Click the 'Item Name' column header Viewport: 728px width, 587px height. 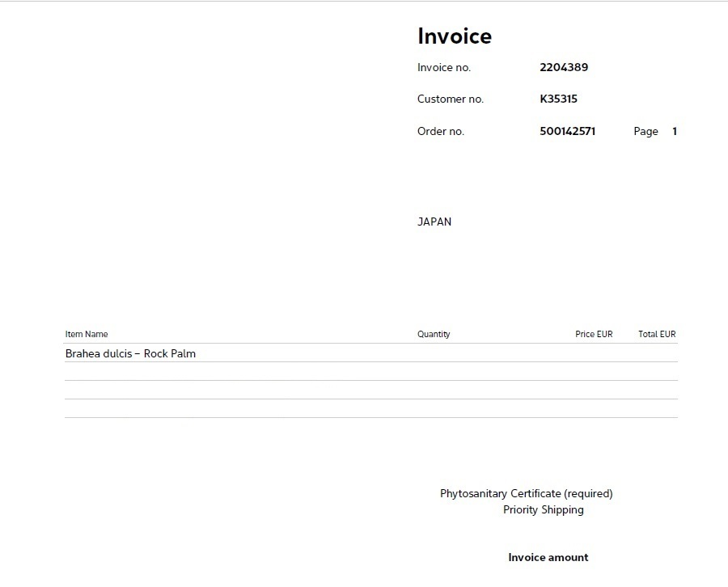[x=87, y=334]
